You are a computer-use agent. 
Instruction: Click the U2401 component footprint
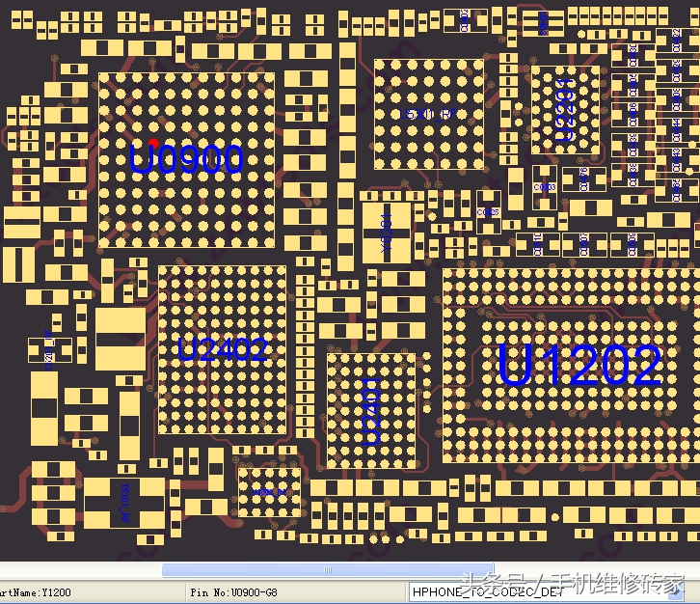click(371, 411)
